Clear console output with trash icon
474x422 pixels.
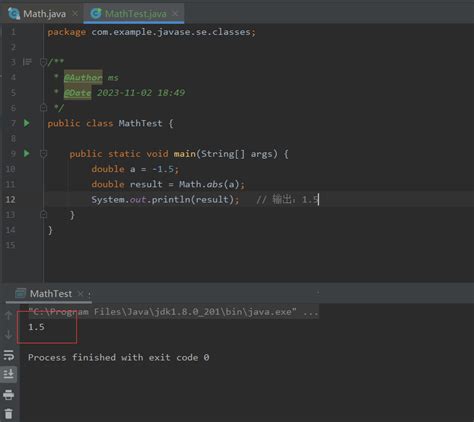pos(9,414)
